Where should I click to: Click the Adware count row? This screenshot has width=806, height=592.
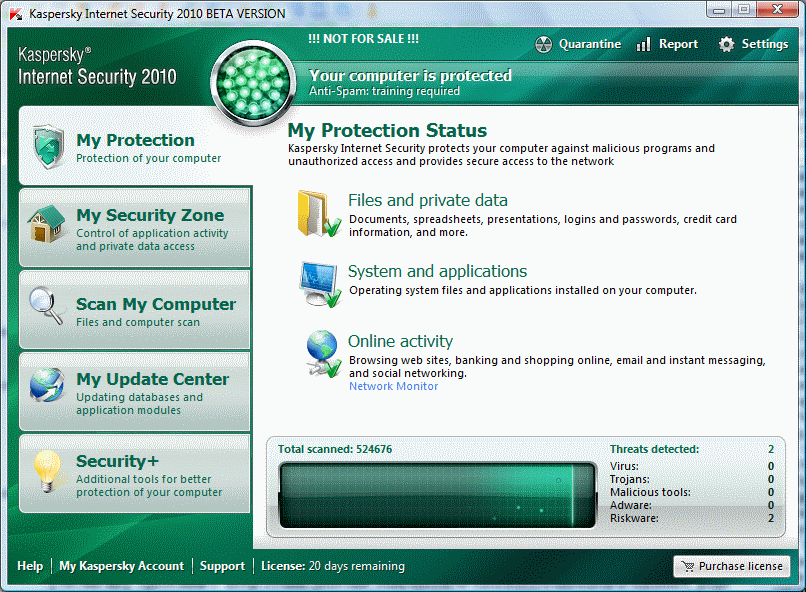pos(691,505)
